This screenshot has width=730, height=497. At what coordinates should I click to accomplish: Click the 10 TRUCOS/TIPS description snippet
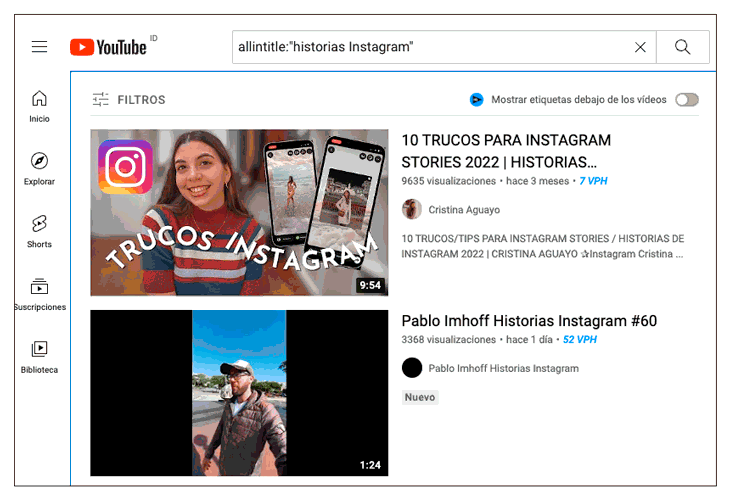click(543, 246)
